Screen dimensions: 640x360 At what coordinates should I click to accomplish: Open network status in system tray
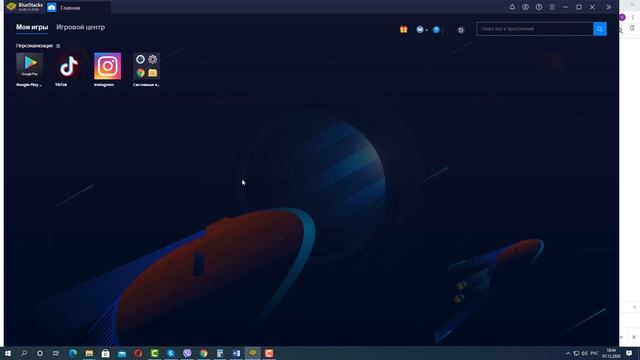pos(576,353)
